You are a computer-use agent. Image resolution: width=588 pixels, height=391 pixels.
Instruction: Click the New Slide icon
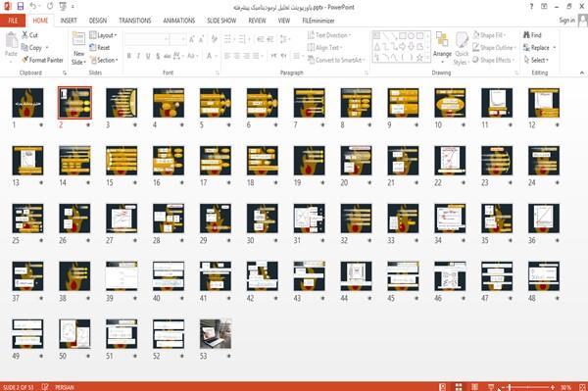tap(78, 40)
